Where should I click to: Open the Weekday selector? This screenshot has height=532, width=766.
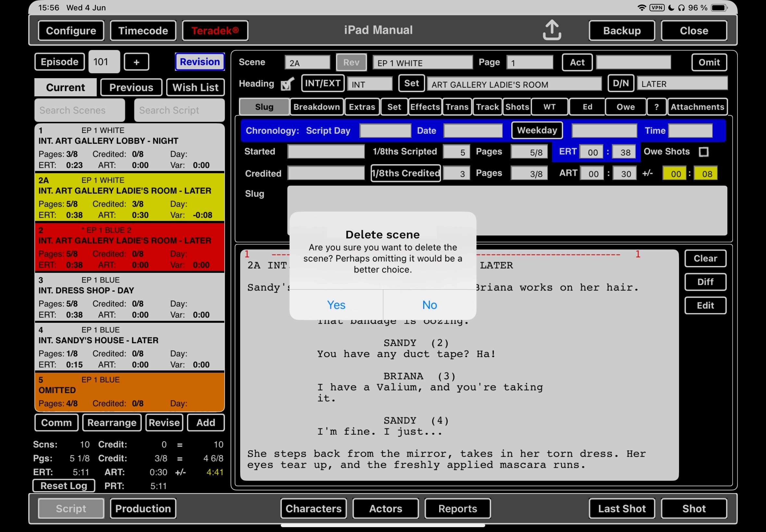coord(537,130)
